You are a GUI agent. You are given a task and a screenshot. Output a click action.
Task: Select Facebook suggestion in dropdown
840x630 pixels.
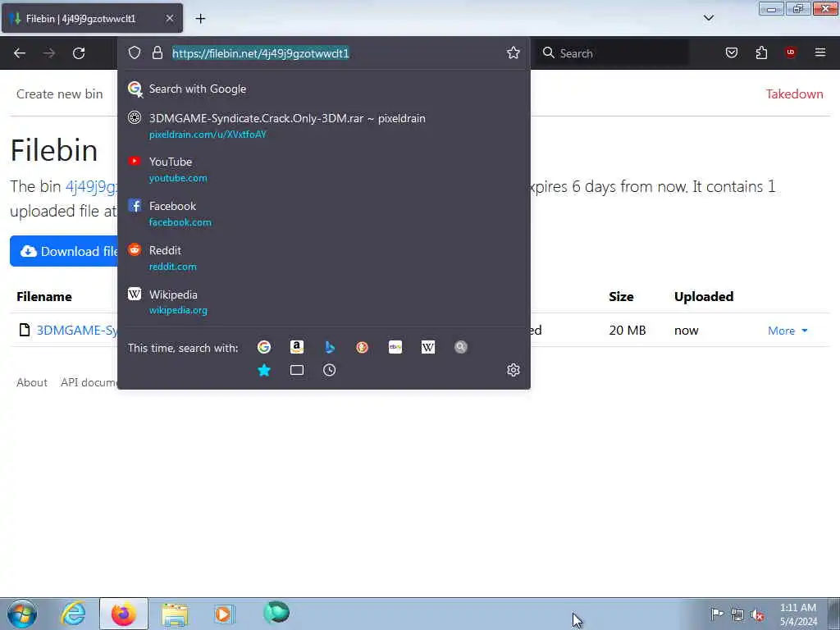point(323,214)
